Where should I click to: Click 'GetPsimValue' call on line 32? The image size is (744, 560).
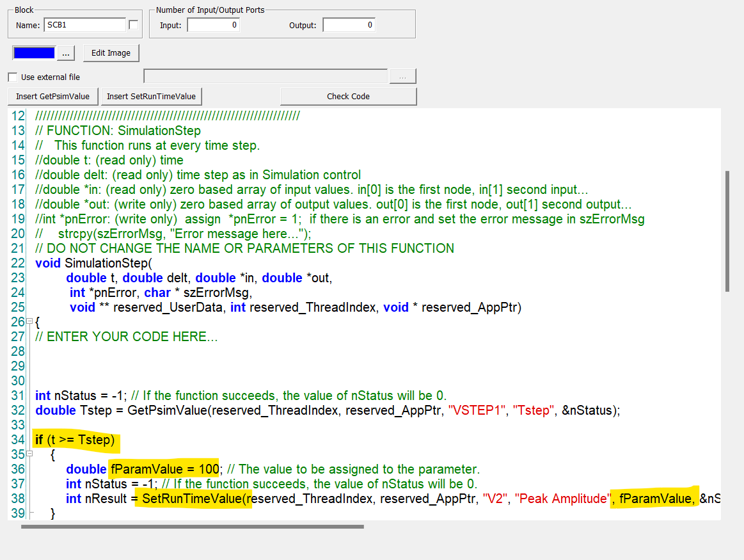point(168,410)
